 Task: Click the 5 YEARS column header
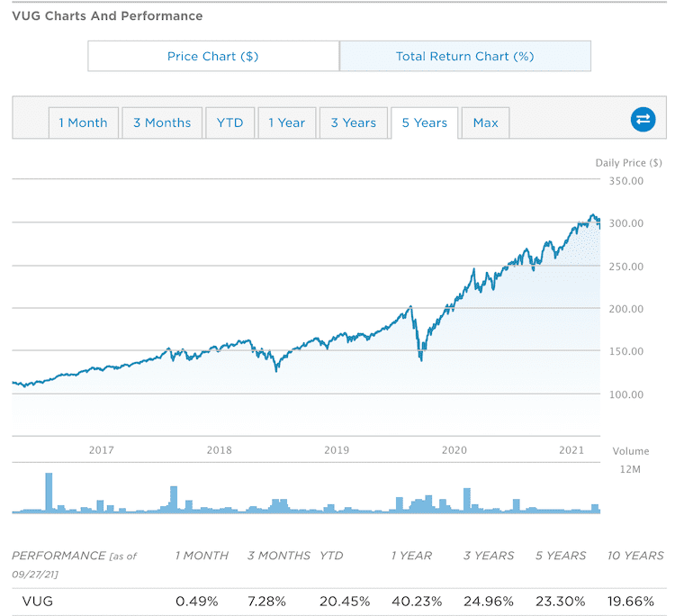pos(561,556)
